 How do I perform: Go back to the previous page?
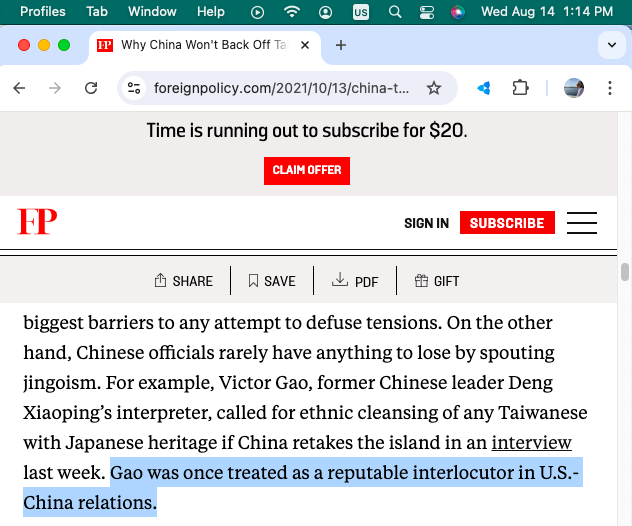[x=20, y=88]
